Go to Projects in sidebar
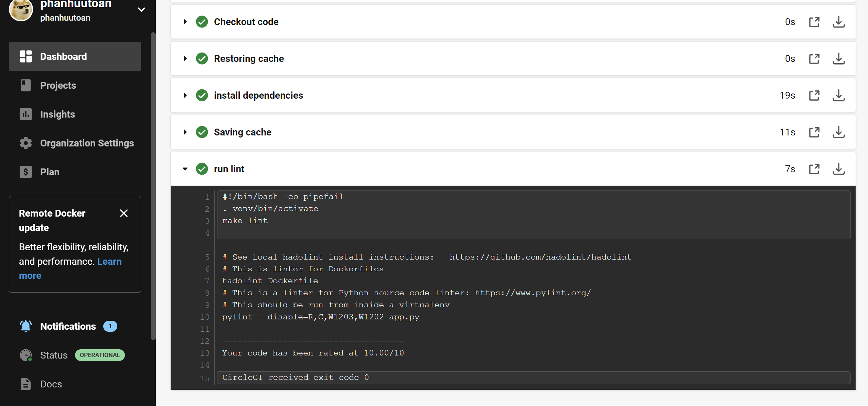Image resolution: width=868 pixels, height=406 pixels. click(58, 85)
